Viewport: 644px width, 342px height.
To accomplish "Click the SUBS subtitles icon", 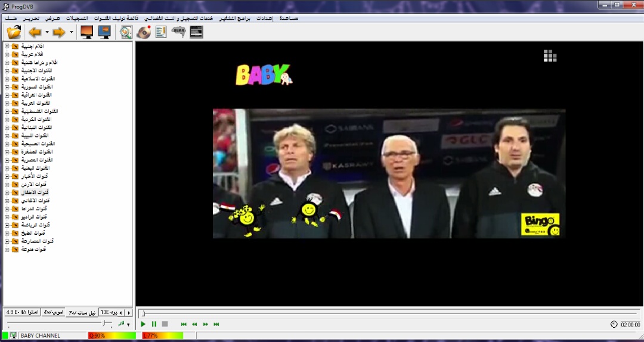I will [x=178, y=32].
